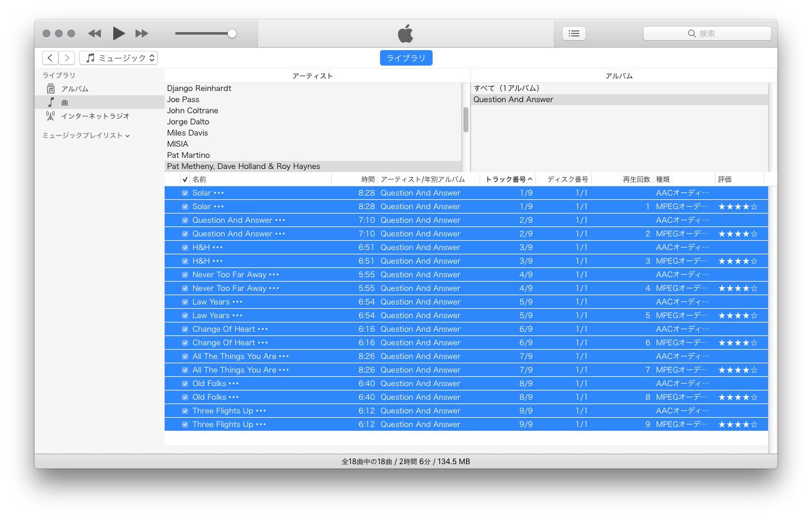Select artist MISIA
Viewport: 812px width, 518px height.
313,144
